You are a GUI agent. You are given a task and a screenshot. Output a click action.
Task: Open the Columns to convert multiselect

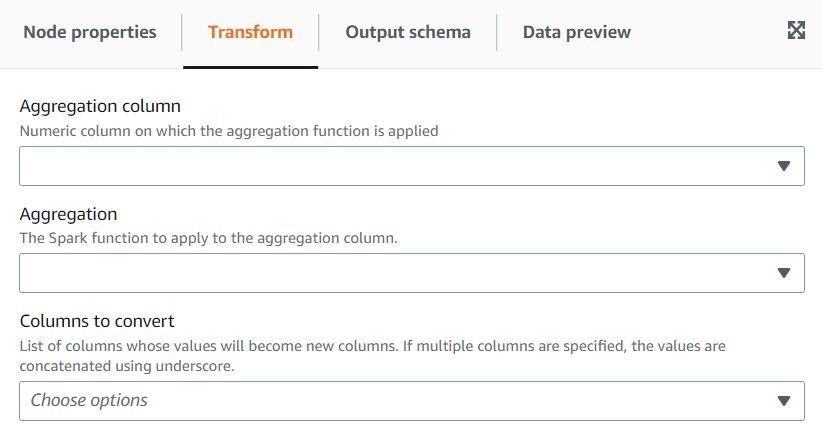[x=400, y=401]
